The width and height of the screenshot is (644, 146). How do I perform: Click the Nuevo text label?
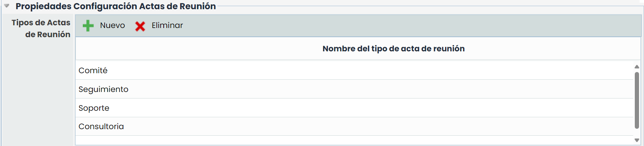pos(112,25)
